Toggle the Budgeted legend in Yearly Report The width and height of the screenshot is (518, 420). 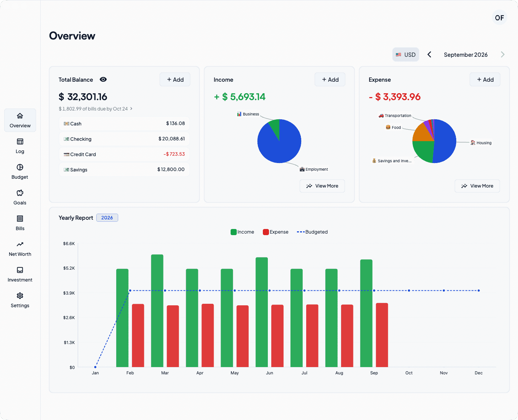pos(312,232)
